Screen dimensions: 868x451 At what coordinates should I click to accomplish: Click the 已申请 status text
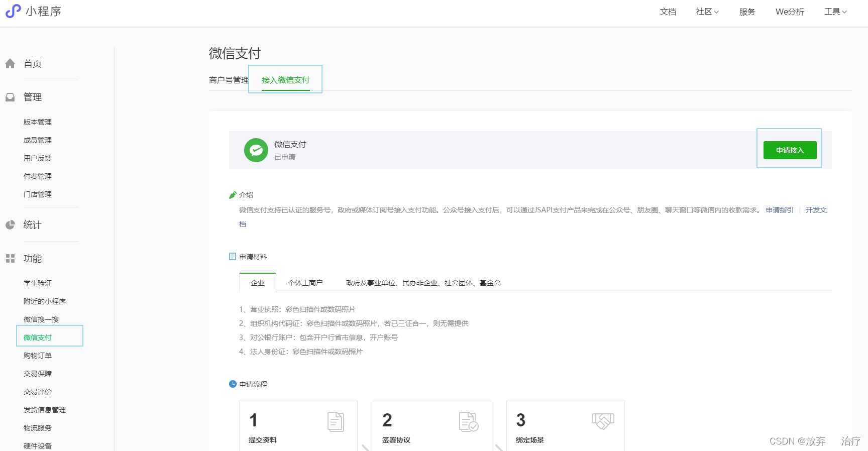tap(285, 157)
